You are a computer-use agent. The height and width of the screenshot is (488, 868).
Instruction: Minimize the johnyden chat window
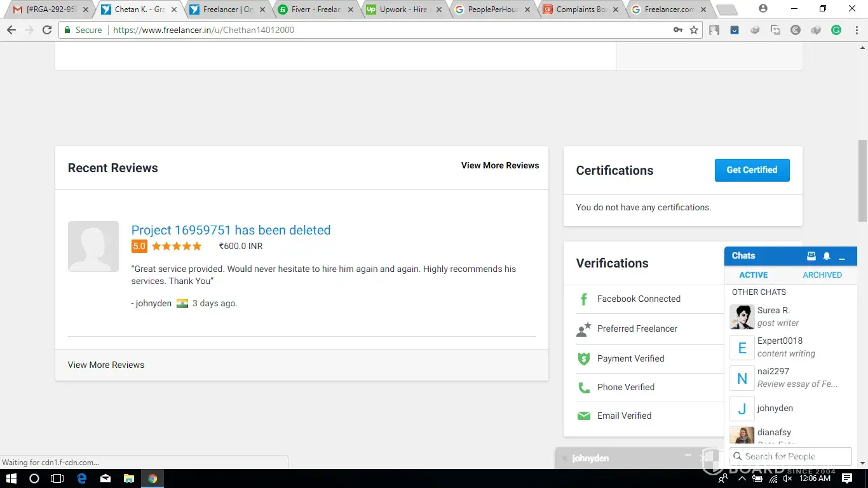pos(688,456)
